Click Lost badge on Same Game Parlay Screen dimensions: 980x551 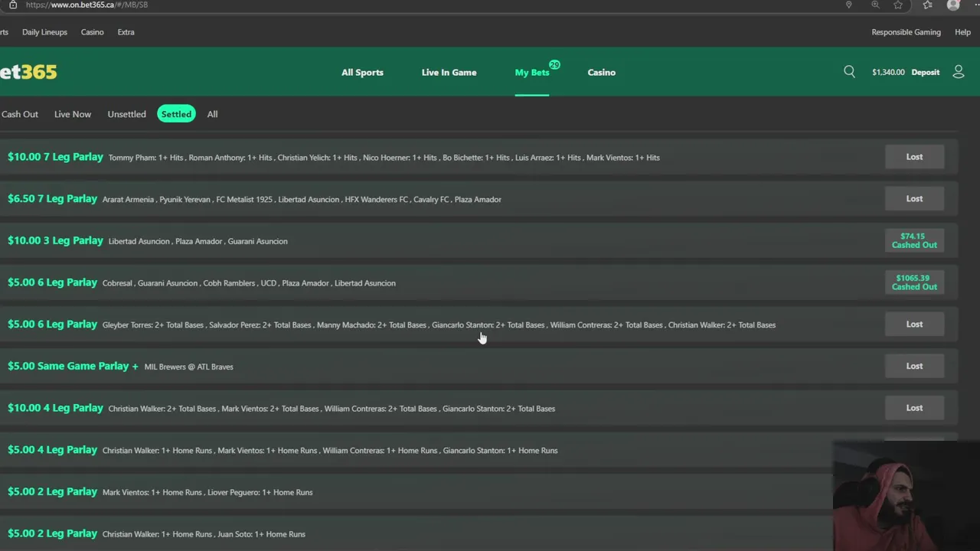pos(914,367)
